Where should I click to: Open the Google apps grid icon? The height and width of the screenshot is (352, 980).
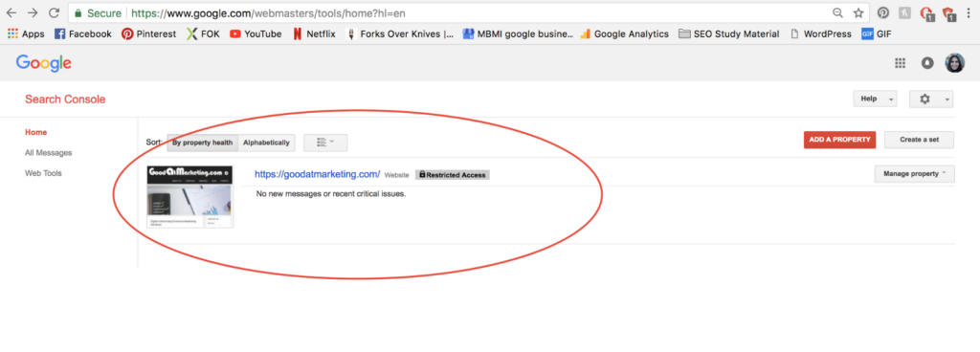coord(900,62)
